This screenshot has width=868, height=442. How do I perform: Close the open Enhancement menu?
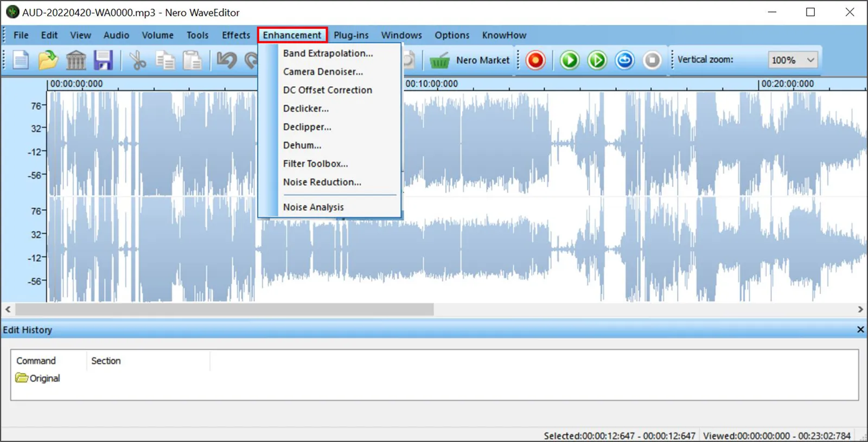click(292, 35)
